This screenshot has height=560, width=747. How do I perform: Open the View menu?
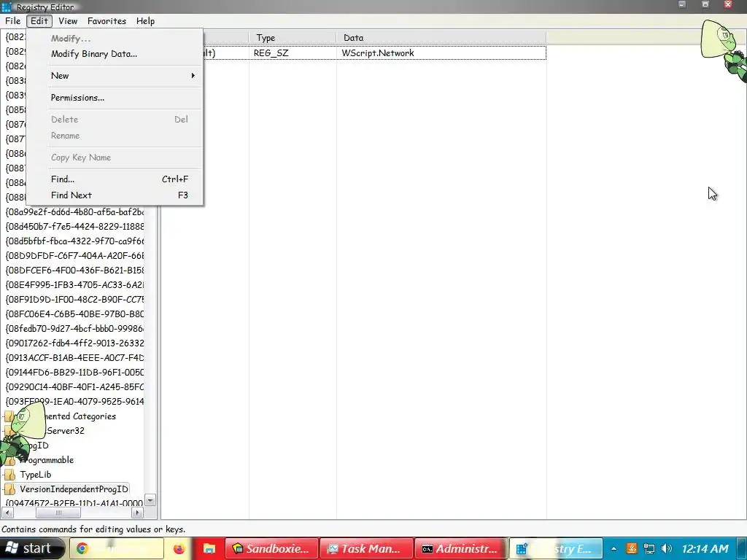click(x=68, y=21)
